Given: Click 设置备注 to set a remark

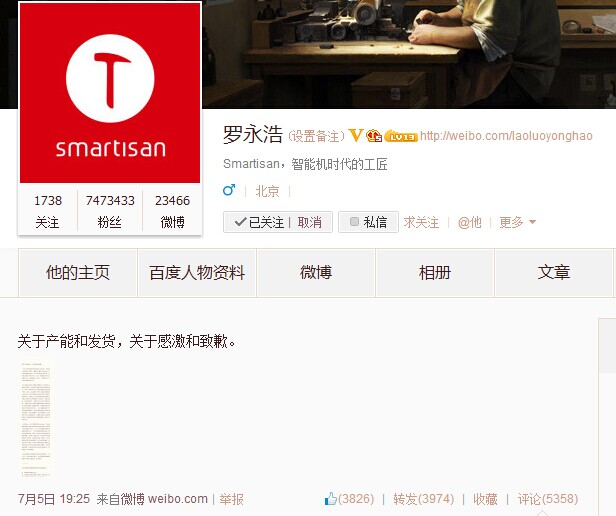Looking at the screenshot, I should 316,136.
